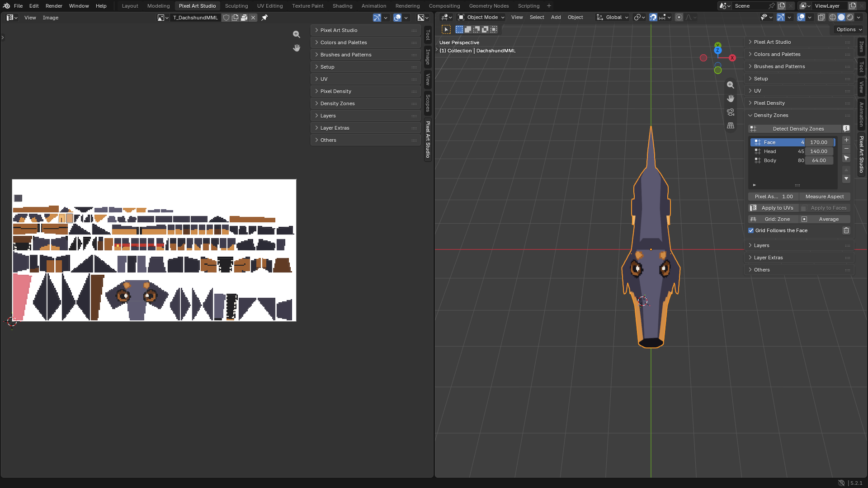
Task: Toggle fake user shield for image
Action: point(226,18)
